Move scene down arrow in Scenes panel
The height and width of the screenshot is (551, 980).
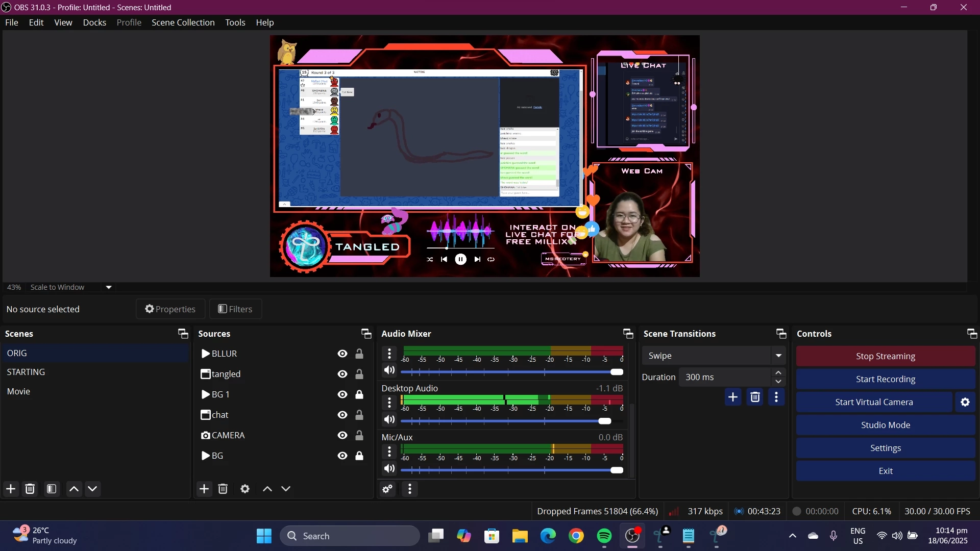tap(92, 489)
